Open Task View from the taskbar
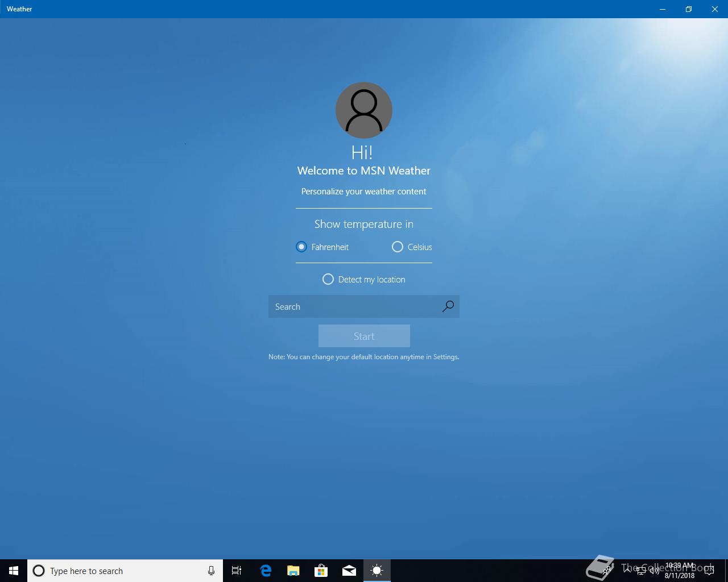 pyautogui.click(x=237, y=571)
